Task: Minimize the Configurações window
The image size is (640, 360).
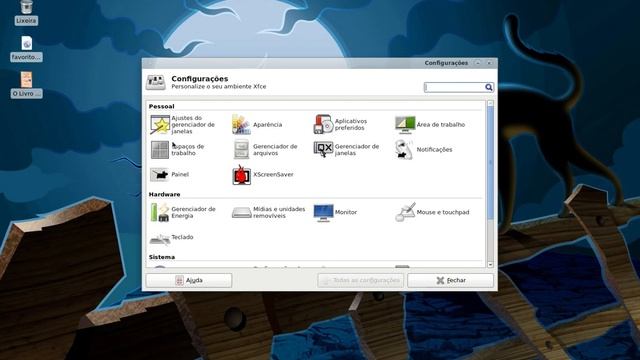Action: pos(478,63)
